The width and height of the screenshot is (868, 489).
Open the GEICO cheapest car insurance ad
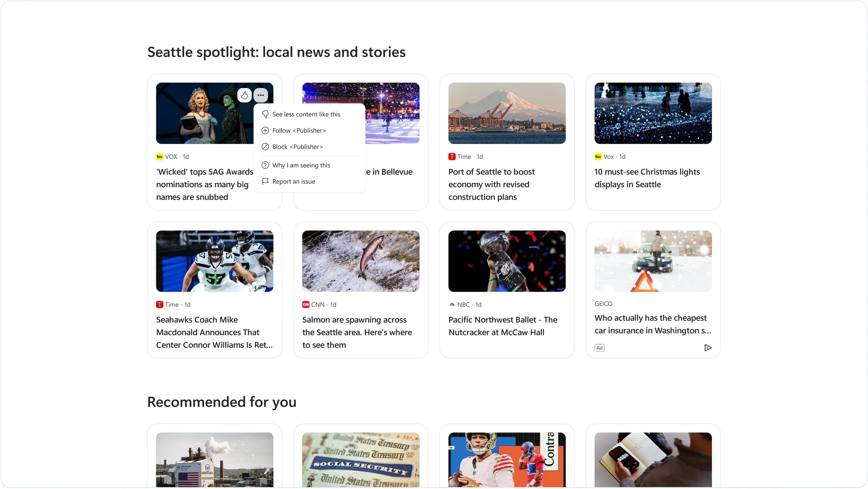(x=652, y=324)
